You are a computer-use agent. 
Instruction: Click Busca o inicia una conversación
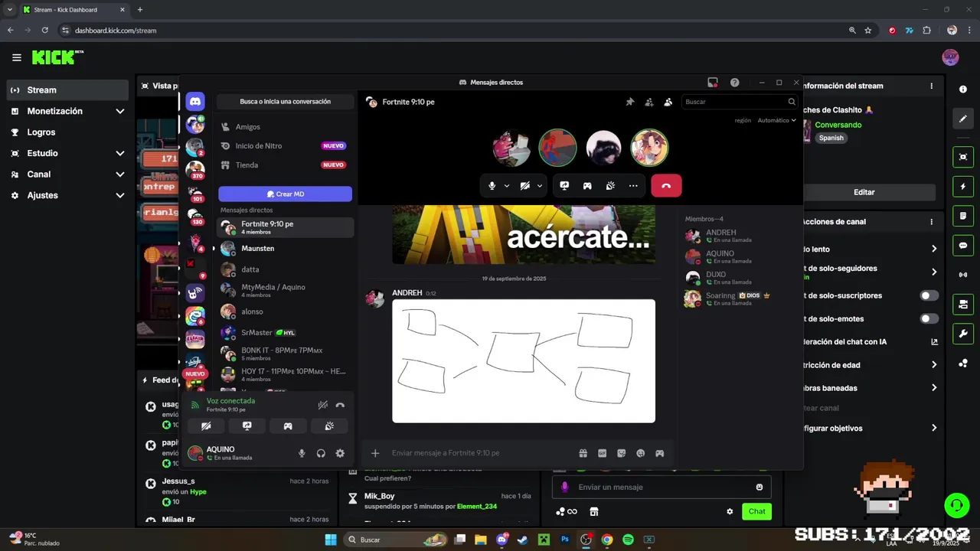[285, 101]
